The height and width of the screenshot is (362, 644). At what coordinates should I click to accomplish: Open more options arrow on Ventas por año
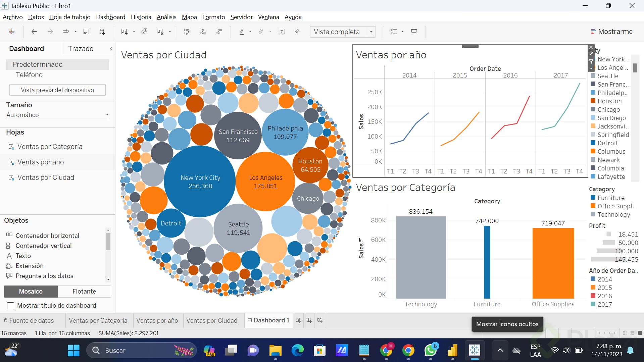click(591, 68)
